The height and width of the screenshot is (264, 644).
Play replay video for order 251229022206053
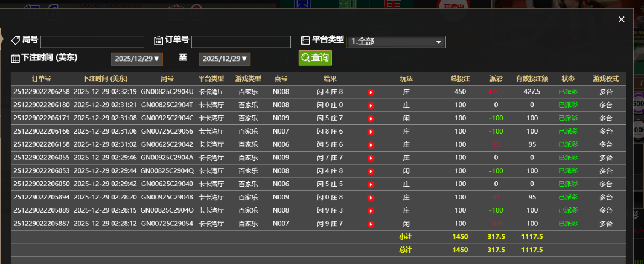tap(371, 171)
